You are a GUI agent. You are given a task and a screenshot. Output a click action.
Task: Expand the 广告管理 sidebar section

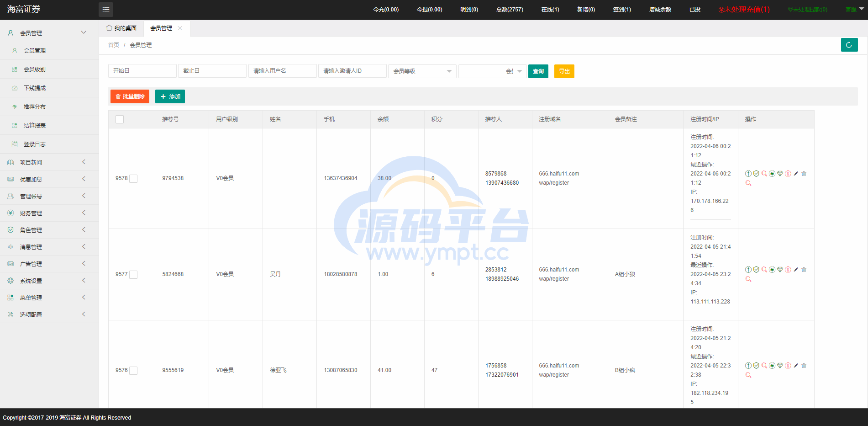49,264
